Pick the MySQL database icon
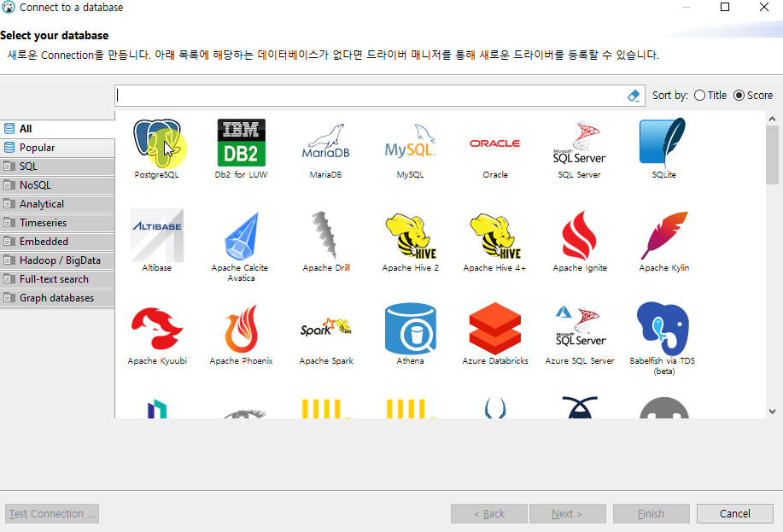Screen dimensions: 783x532 (x=410, y=143)
